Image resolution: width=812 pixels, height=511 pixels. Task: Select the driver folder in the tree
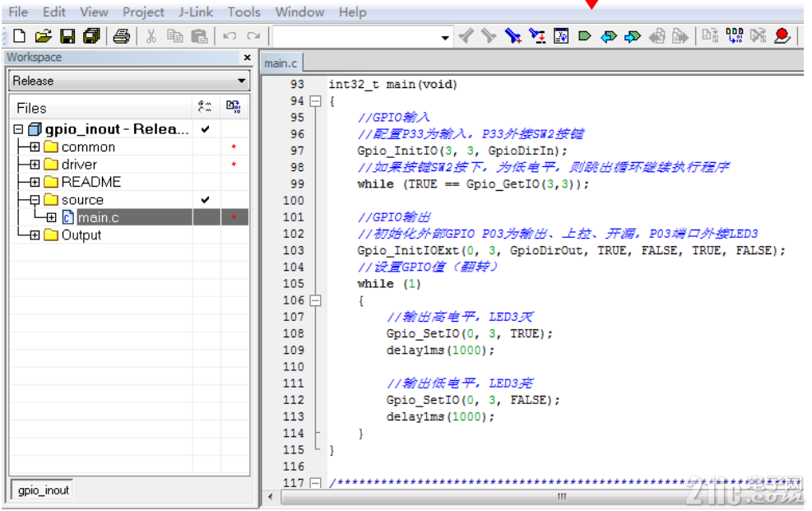[79, 165]
